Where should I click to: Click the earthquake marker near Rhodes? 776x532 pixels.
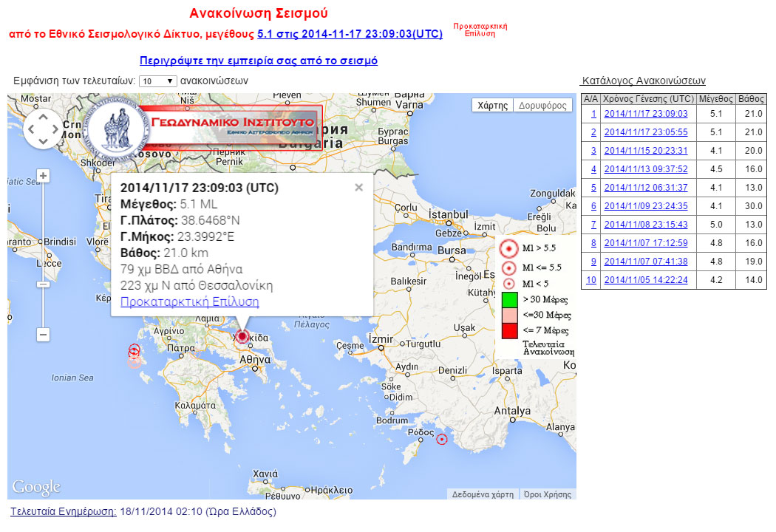pyautogui.click(x=441, y=439)
